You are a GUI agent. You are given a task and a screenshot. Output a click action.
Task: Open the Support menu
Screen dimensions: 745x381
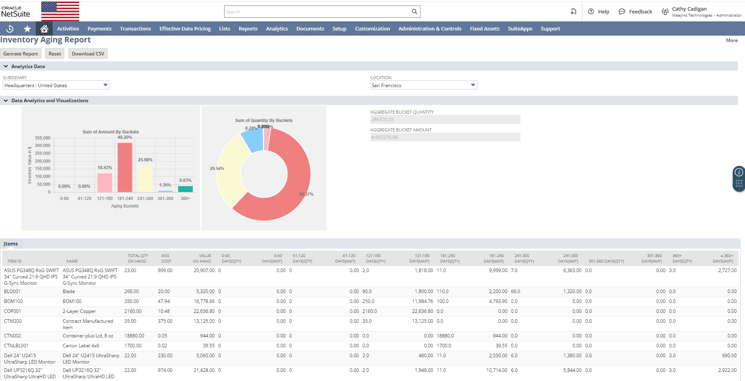click(550, 29)
